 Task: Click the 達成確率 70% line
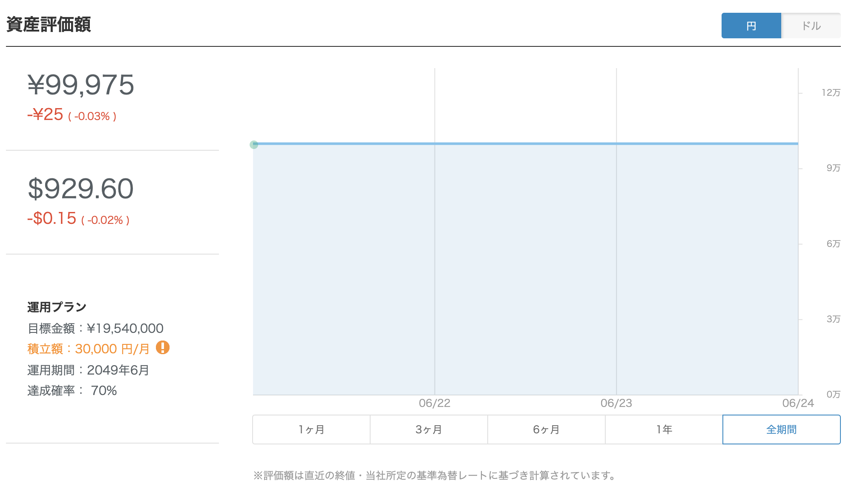(72, 390)
